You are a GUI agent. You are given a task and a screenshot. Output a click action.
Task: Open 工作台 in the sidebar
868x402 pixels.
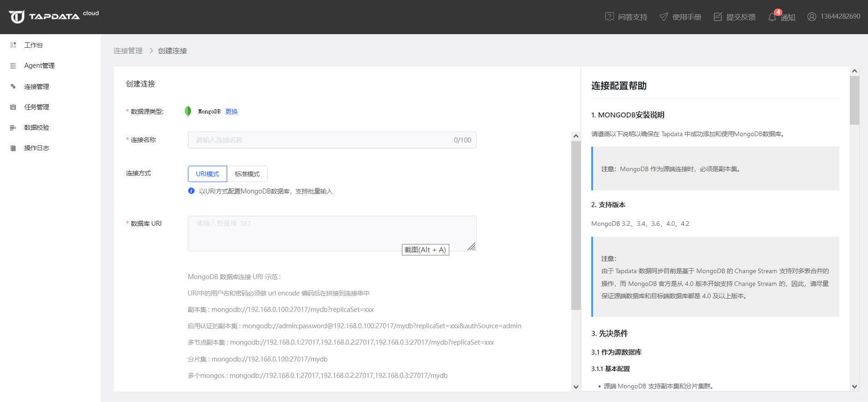(x=33, y=45)
